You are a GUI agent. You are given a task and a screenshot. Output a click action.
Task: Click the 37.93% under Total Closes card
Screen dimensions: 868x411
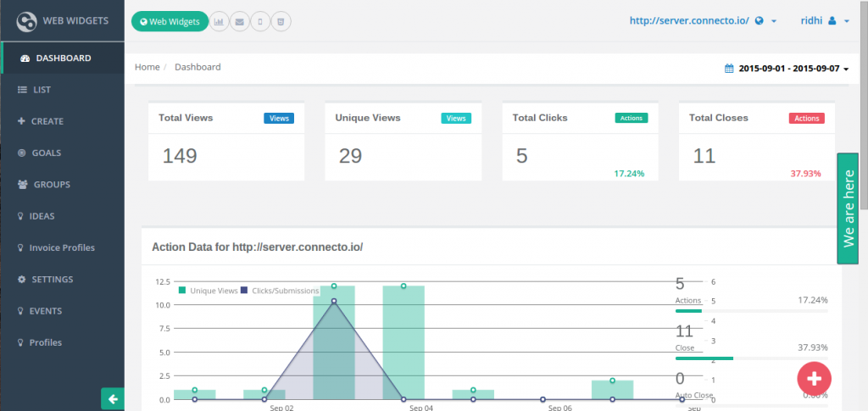point(805,173)
